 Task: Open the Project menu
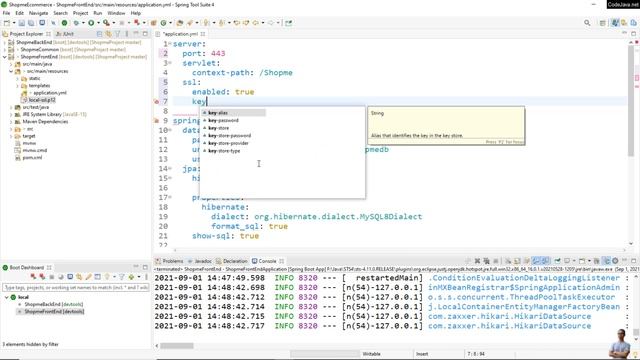point(80,13)
